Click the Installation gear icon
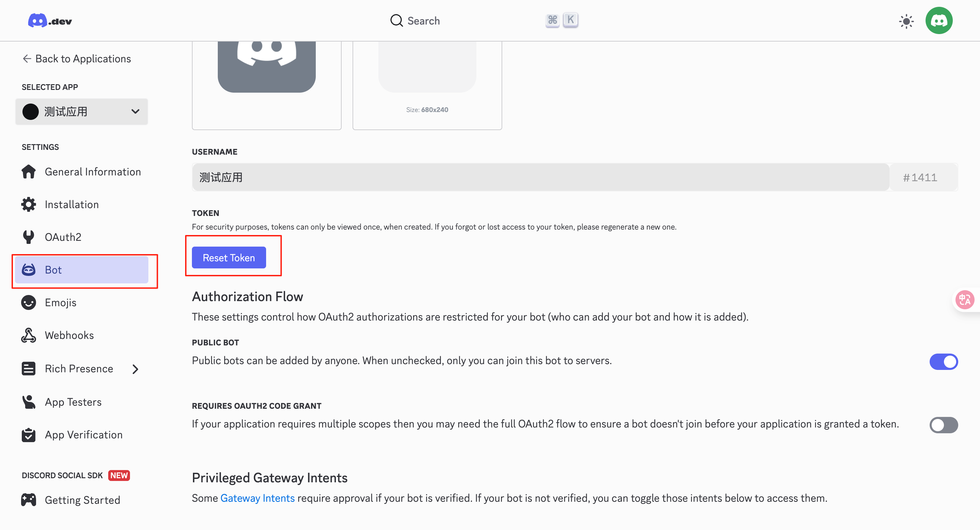Screen dimensions: 980x530 point(29,204)
